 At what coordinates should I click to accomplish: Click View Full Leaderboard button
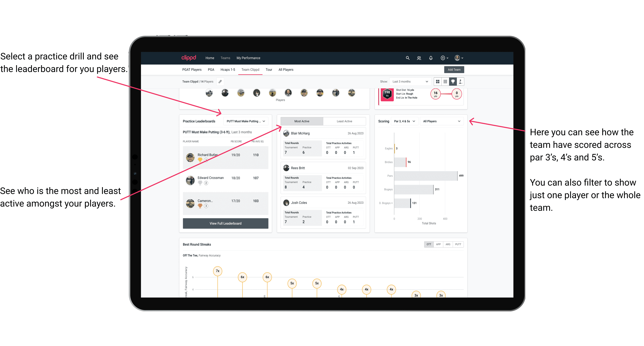225,224
